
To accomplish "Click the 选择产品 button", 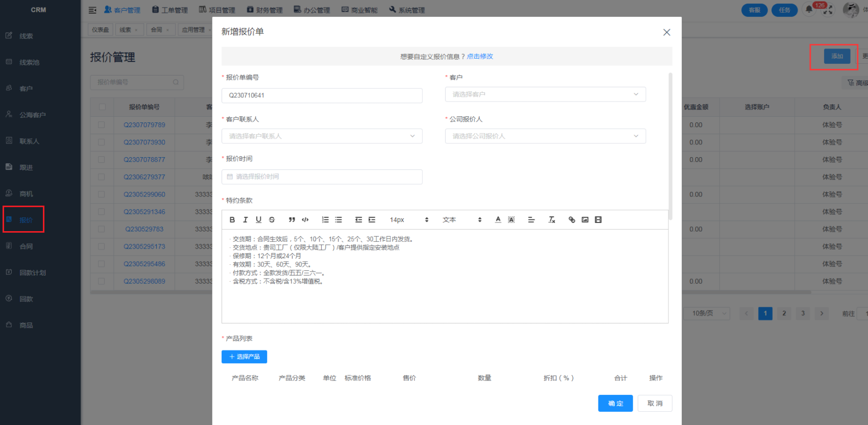I will [244, 357].
